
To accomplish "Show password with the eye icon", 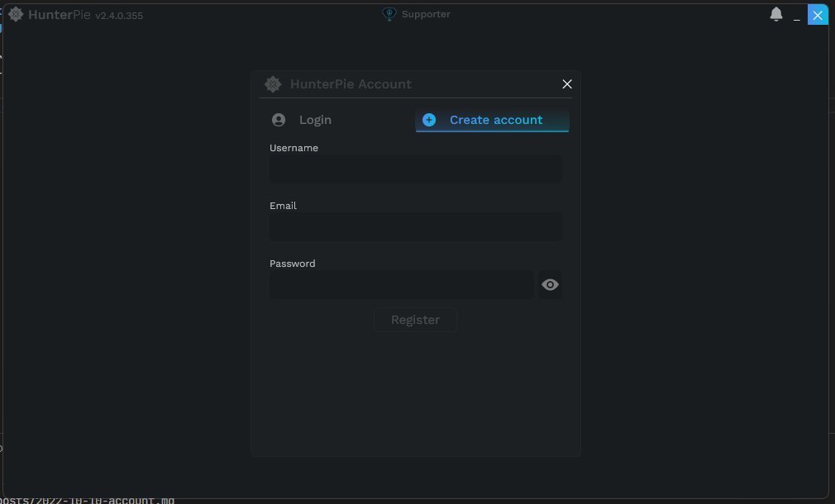I will [550, 285].
